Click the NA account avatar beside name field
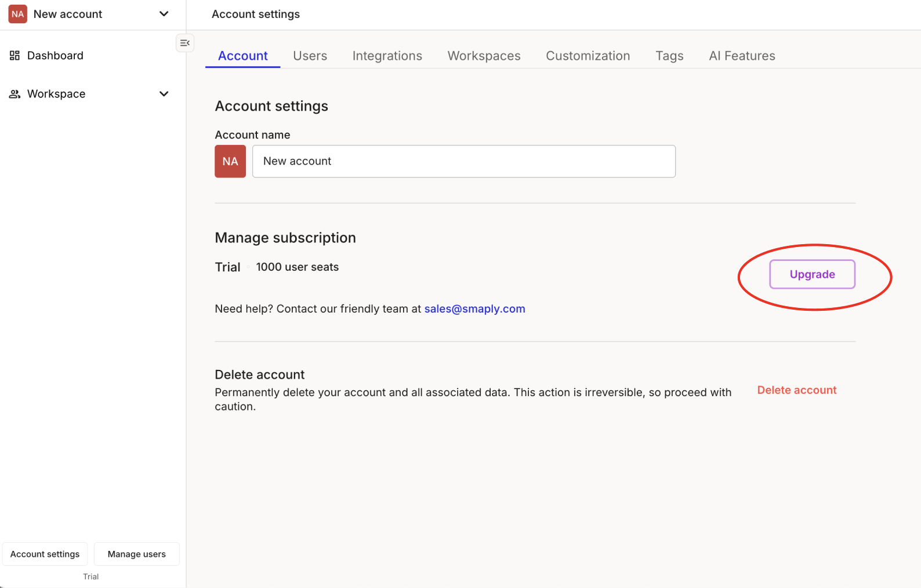Screen dimensions: 921x588 click(x=230, y=161)
